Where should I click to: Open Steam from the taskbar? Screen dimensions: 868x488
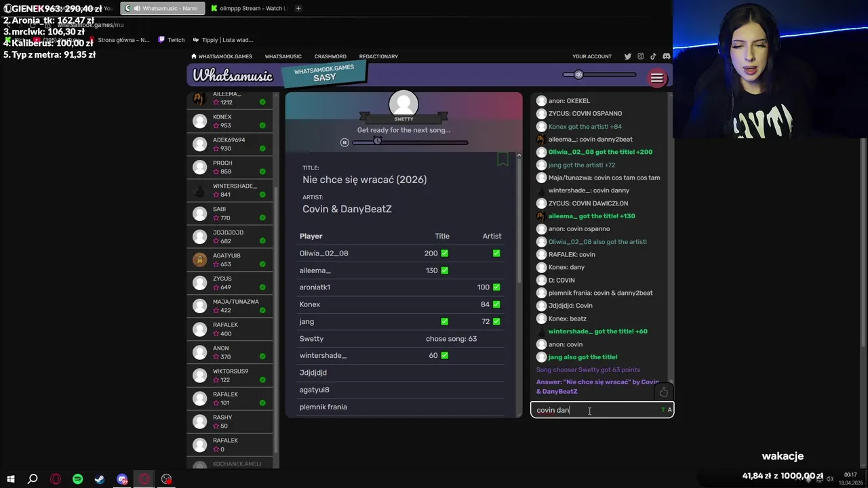point(100,479)
